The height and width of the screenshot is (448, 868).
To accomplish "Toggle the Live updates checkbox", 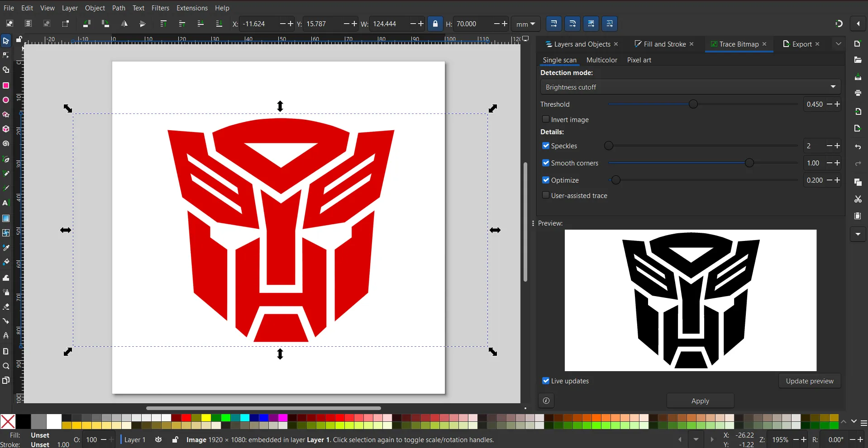I will [546, 381].
